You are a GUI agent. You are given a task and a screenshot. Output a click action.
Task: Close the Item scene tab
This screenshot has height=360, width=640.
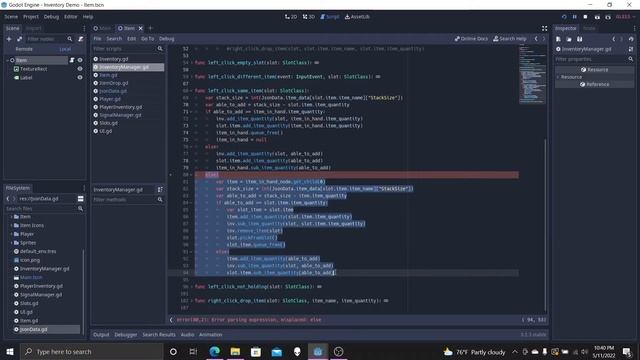click(x=140, y=28)
